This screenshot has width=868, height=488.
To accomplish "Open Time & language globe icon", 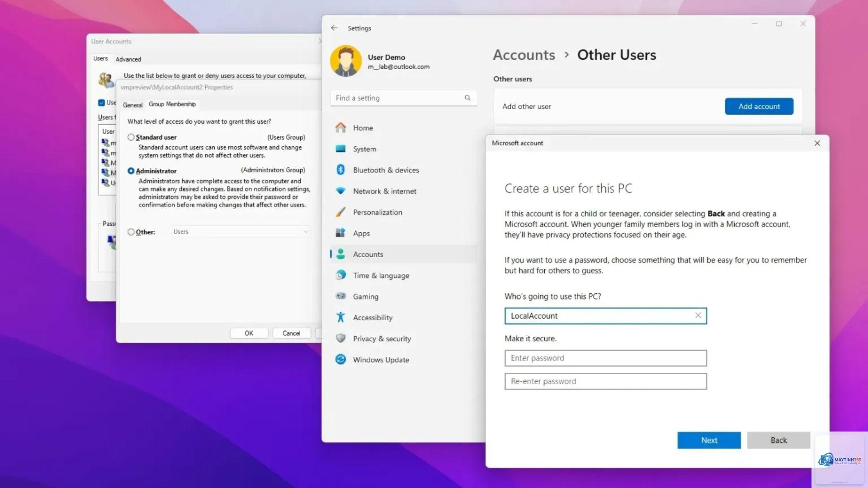I will click(341, 275).
